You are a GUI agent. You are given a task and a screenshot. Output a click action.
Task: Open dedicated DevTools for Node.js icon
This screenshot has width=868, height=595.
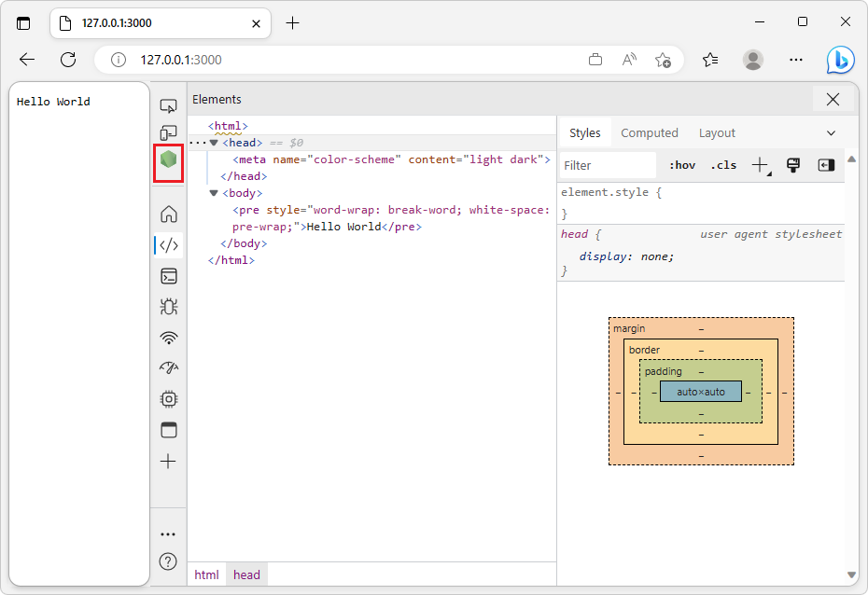(x=168, y=159)
